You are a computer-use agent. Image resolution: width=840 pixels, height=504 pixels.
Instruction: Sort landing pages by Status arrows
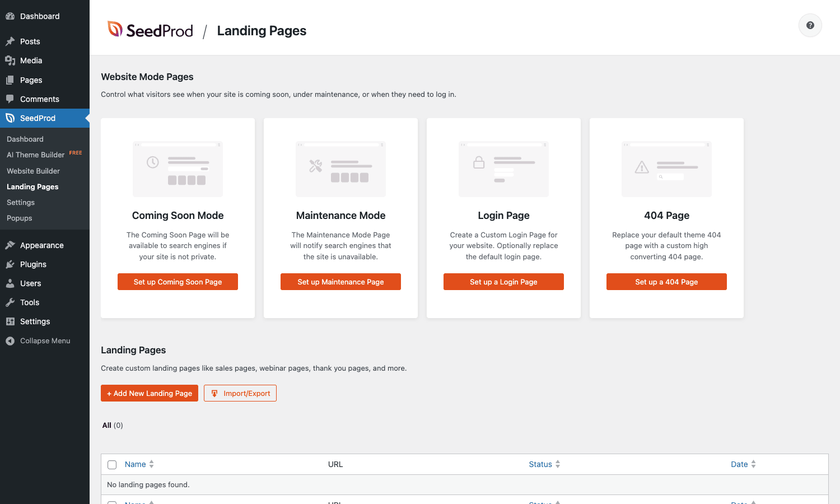[x=558, y=464]
